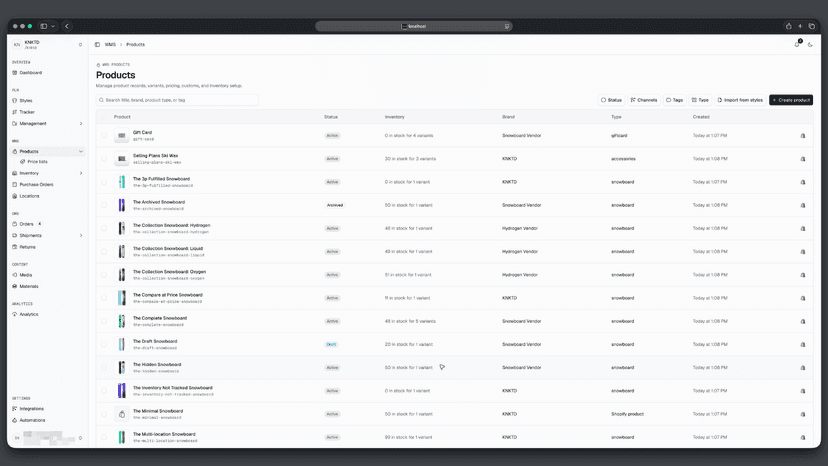Check The 3p Fulfilled Snowboard checkbox
This screenshot has width=828, height=466.
pos(104,182)
